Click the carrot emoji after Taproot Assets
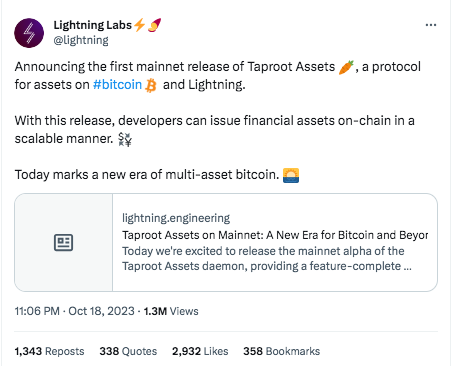The image size is (452, 366). click(x=346, y=67)
